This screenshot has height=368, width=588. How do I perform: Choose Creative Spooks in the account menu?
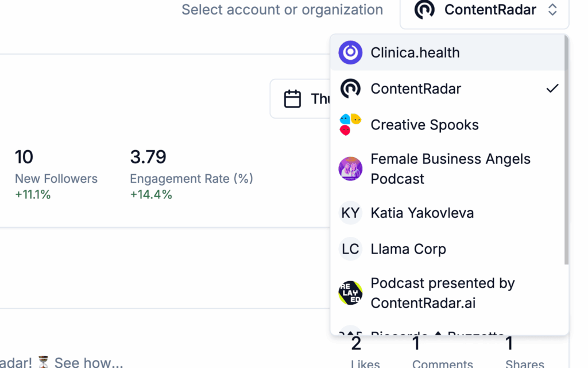point(424,125)
